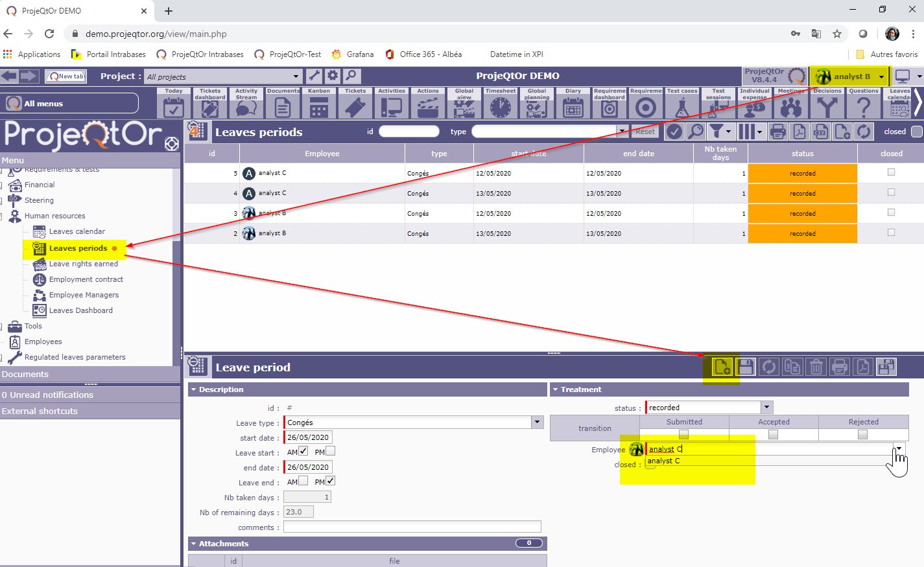Select Employment contract menu item

pos(86,279)
